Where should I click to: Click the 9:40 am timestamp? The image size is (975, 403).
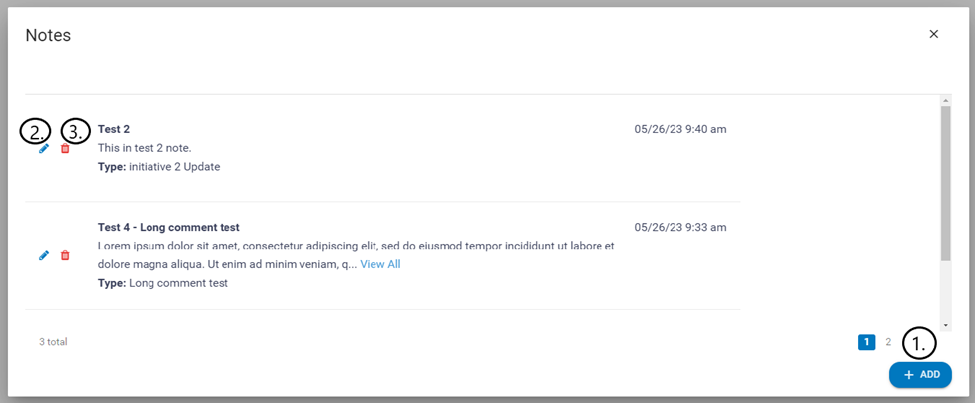(680, 129)
